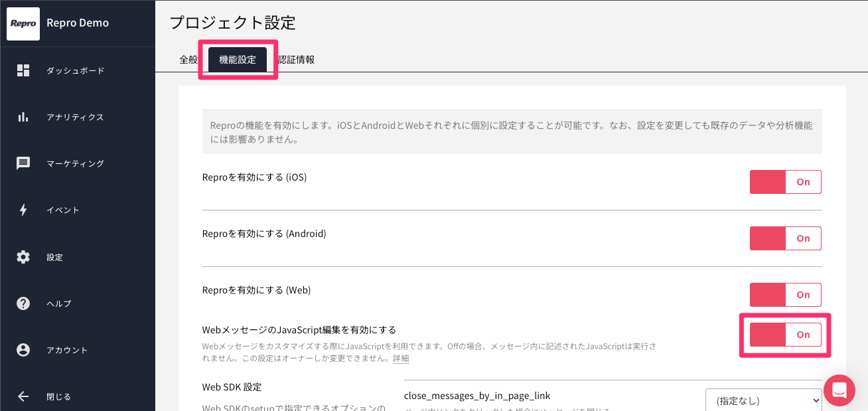Click the プロジェクト設定 page heading
Screen dimensions: 868x411
coord(233,23)
